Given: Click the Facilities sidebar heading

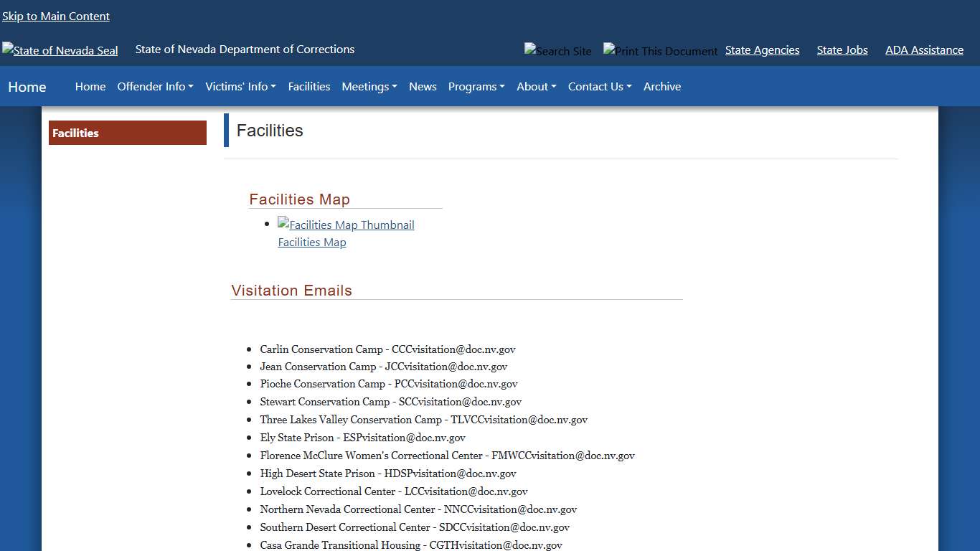Looking at the screenshot, I should coord(75,133).
